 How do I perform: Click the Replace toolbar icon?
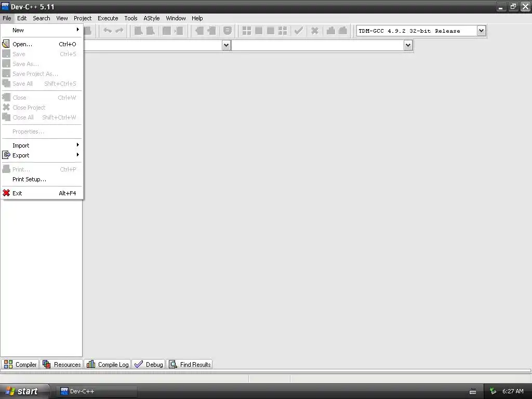tap(150, 31)
